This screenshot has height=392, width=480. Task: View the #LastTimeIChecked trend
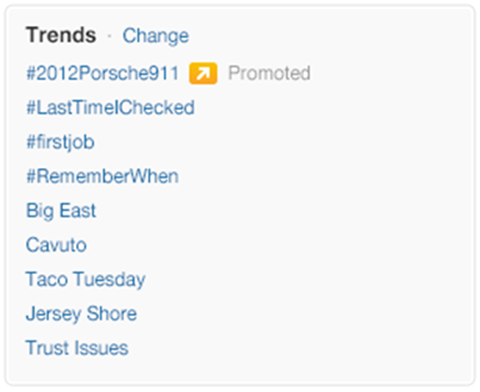click(x=110, y=107)
